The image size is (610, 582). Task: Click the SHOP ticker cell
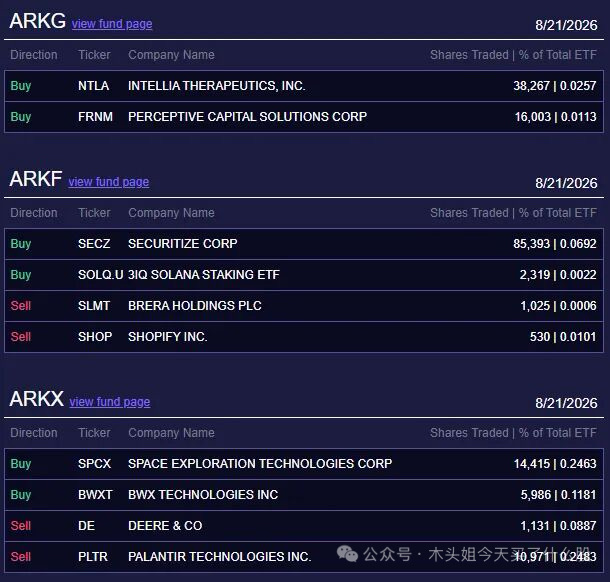click(x=95, y=337)
